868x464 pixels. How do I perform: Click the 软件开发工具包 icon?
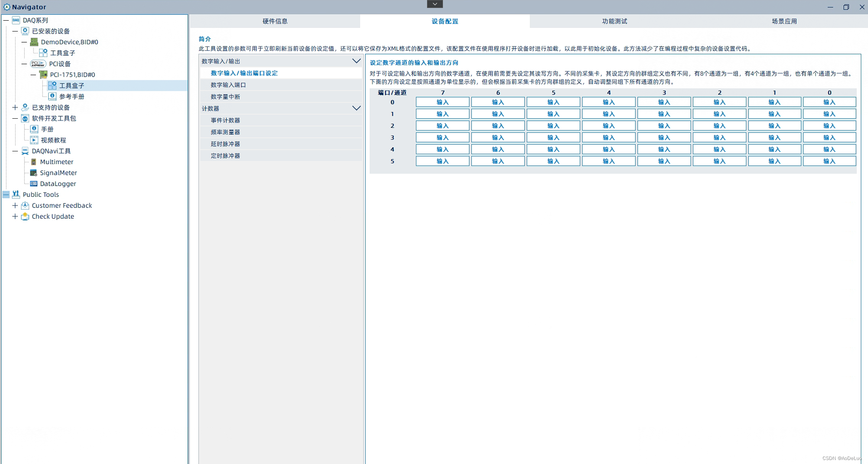point(25,118)
